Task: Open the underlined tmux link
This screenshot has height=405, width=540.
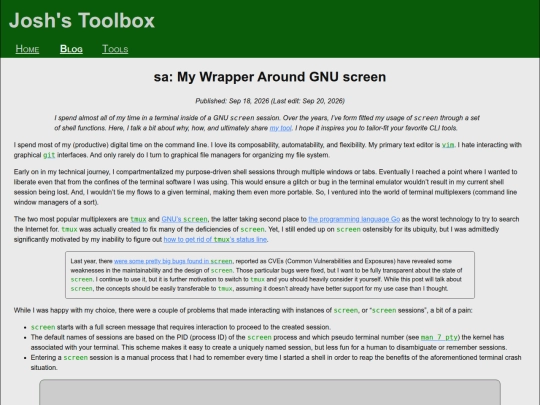Action: [138, 219]
